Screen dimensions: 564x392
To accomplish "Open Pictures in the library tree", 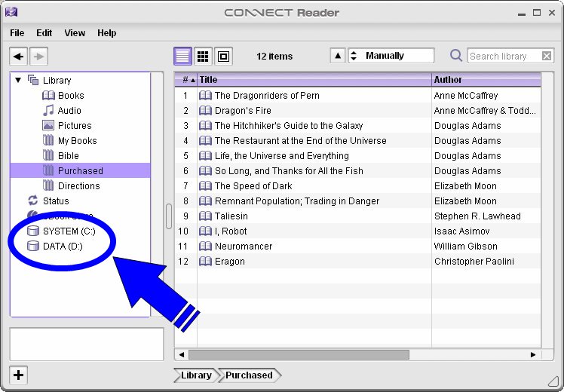I will pos(75,125).
